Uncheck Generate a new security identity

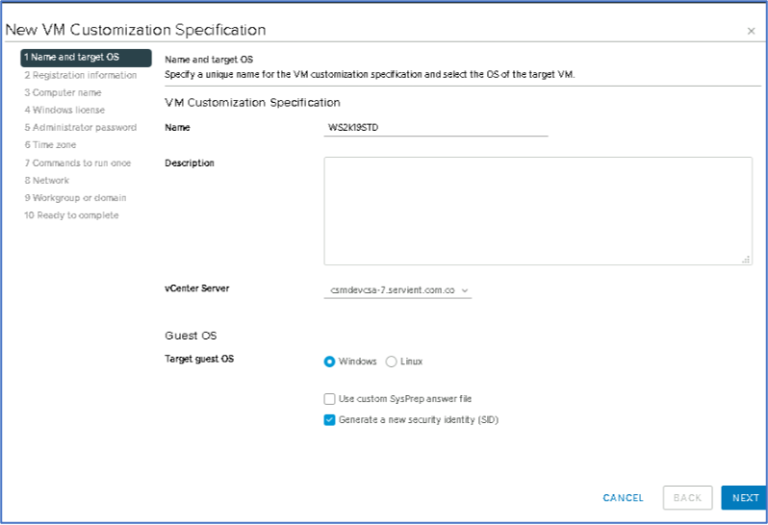[330, 420]
